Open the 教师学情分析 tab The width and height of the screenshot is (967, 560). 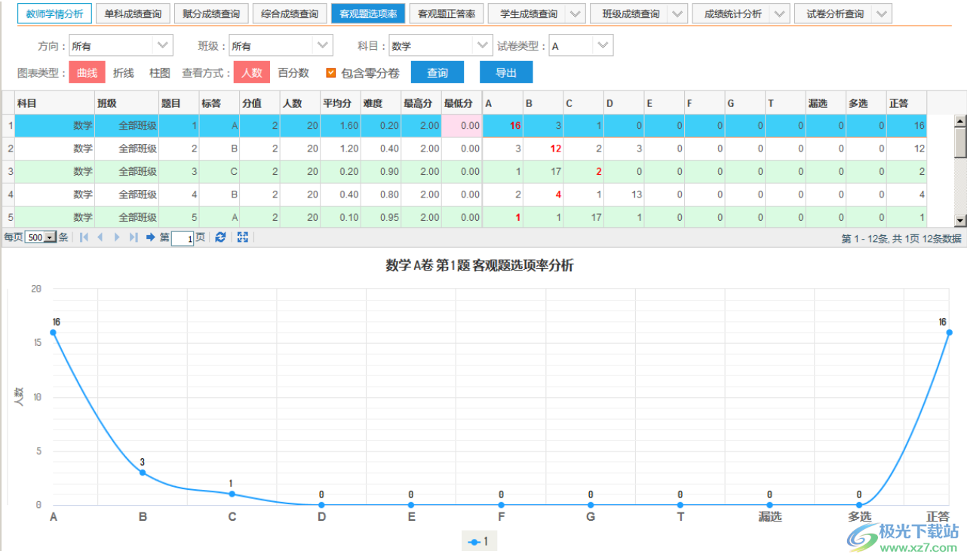54,14
